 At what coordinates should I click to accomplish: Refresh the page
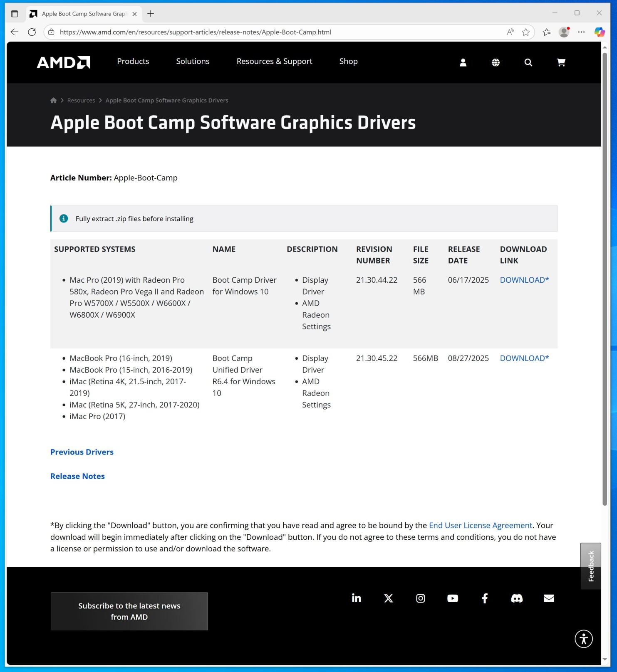32,32
